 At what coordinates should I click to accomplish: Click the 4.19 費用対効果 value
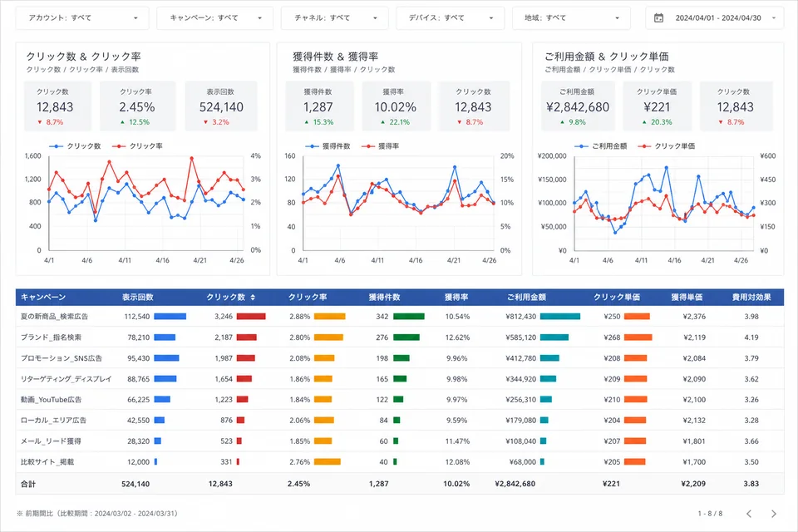[751, 337]
